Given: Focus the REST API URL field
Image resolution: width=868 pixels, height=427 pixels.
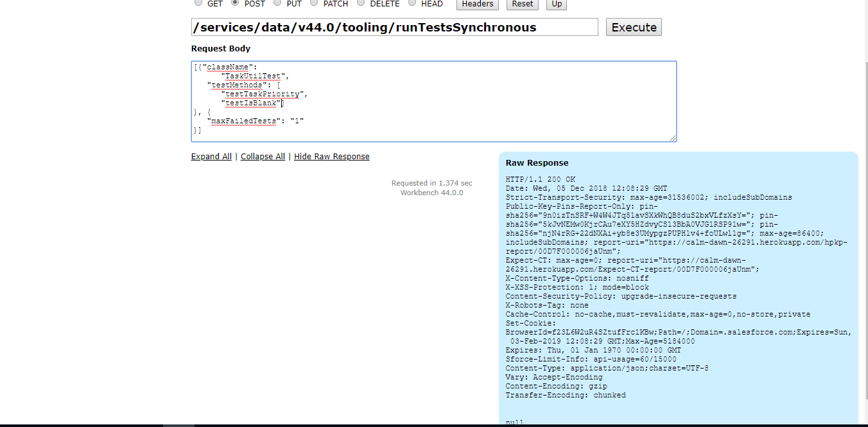Looking at the screenshot, I should (x=394, y=27).
